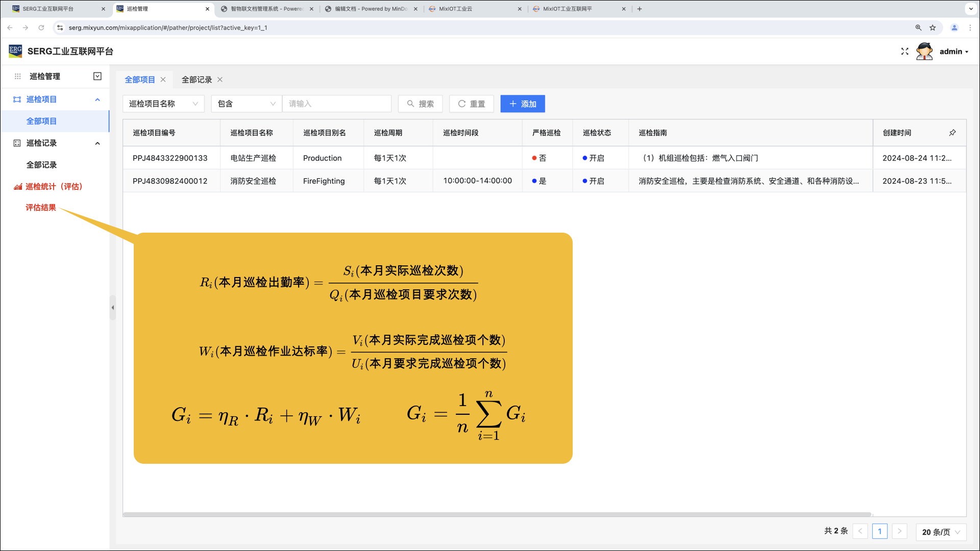Switch to the 全部记录 tab
Image resolution: width=980 pixels, height=551 pixels.
point(197,80)
